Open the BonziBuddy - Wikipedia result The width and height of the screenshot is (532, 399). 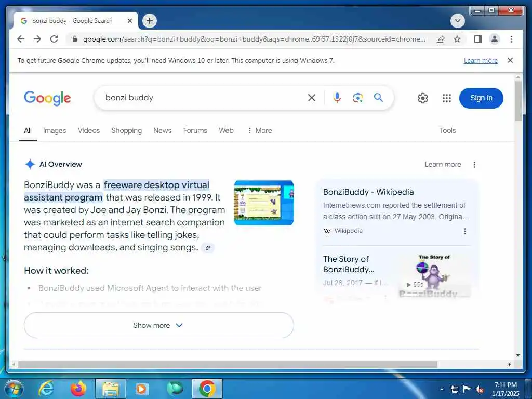tap(368, 192)
